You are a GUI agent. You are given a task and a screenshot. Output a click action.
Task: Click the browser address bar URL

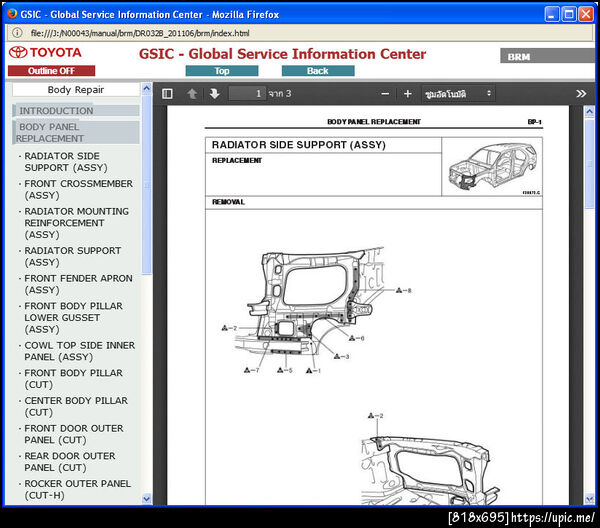coord(140,33)
